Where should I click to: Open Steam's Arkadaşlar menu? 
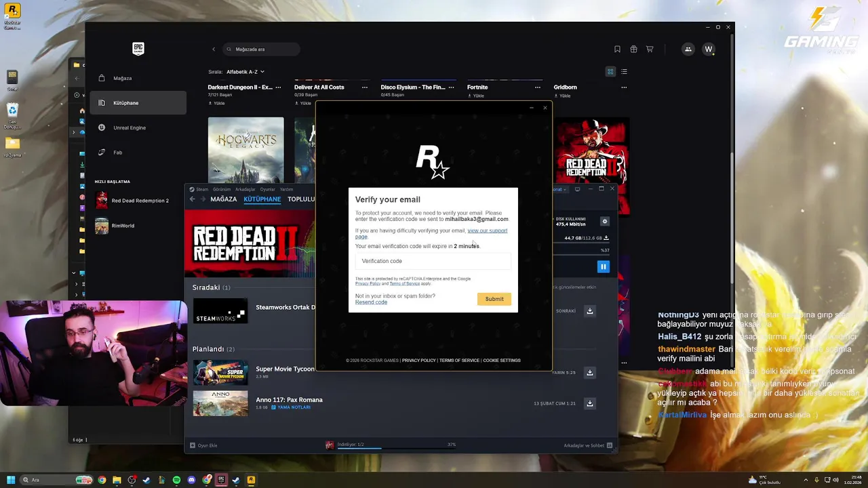coord(245,189)
